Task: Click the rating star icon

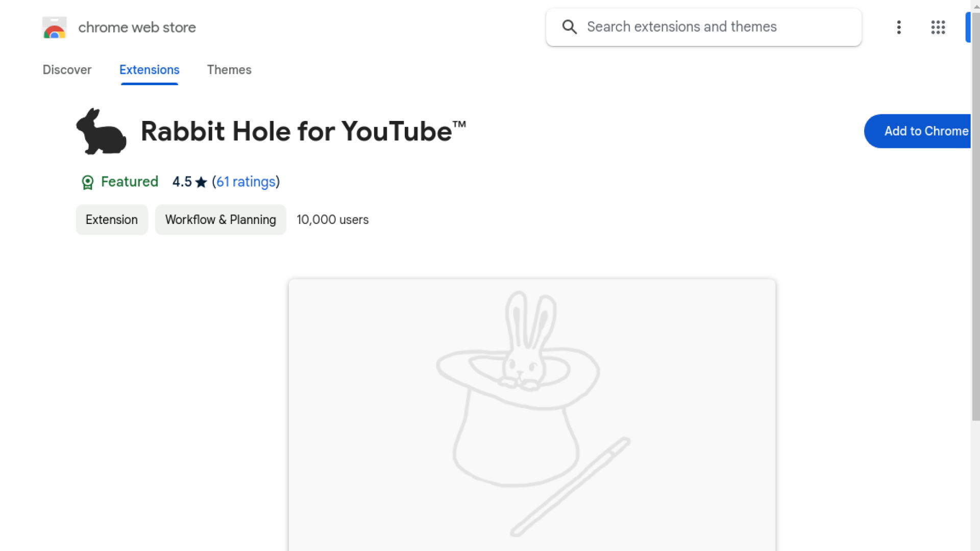Action: (201, 182)
